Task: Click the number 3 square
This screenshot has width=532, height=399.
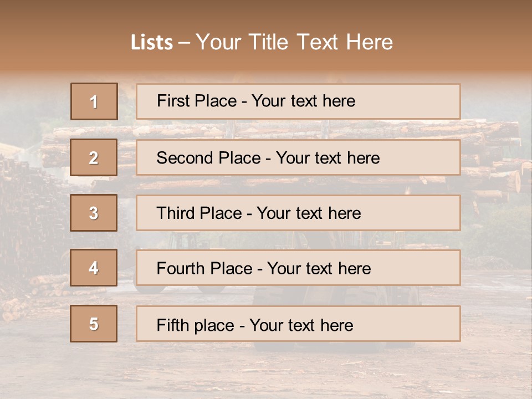Action: 94,213
